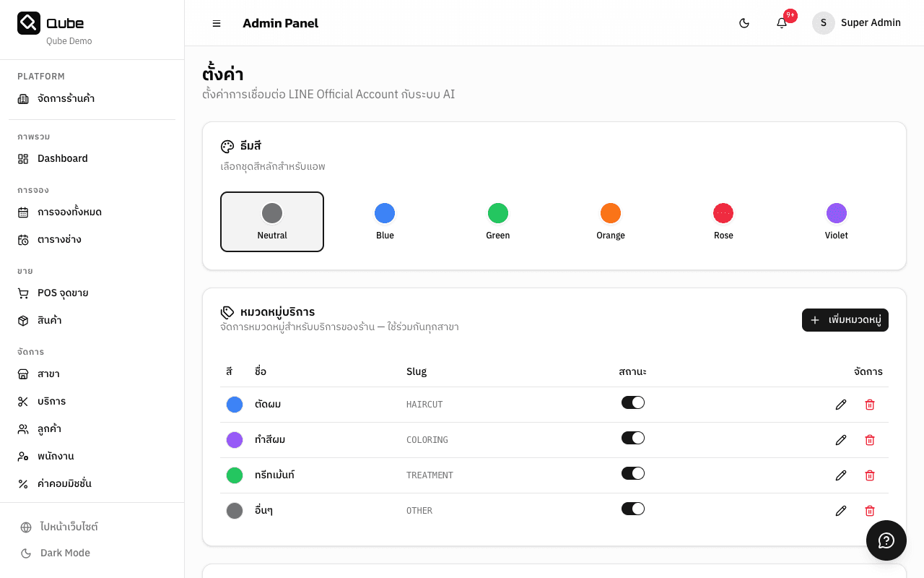Delete the อื่นๆ category via trash icon
Viewport: 924px width, 578px height.
(870, 511)
